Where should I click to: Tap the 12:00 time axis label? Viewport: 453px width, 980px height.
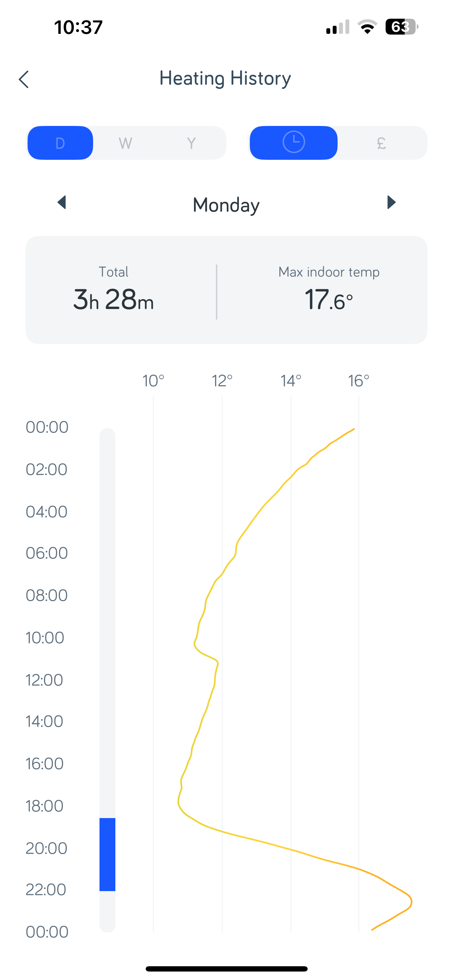pyautogui.click(x=44, y=680)
